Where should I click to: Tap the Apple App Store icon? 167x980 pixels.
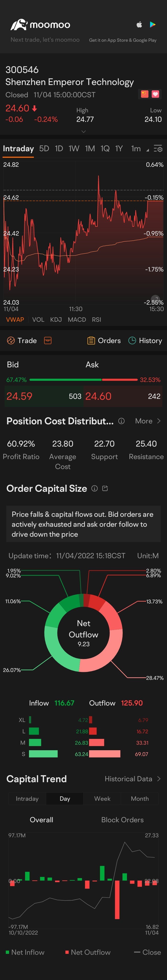139,25
